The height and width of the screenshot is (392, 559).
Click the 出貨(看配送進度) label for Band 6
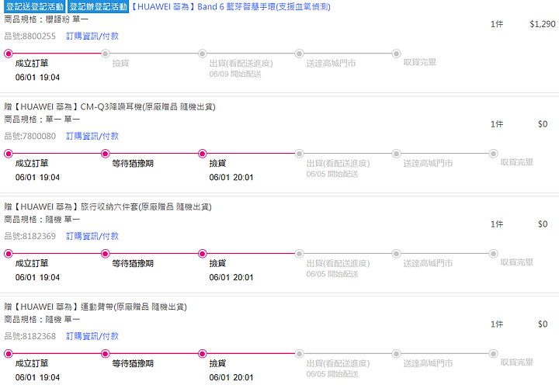(241, 64)
